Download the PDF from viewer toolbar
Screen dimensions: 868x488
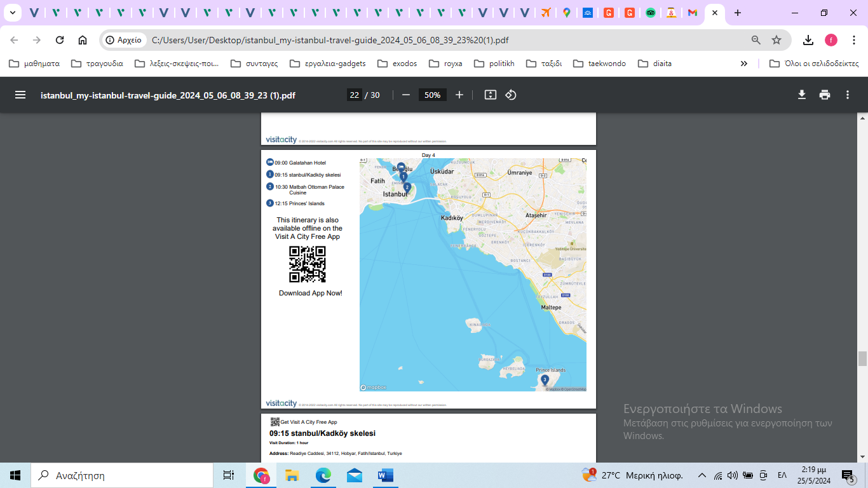coord(802,95)
